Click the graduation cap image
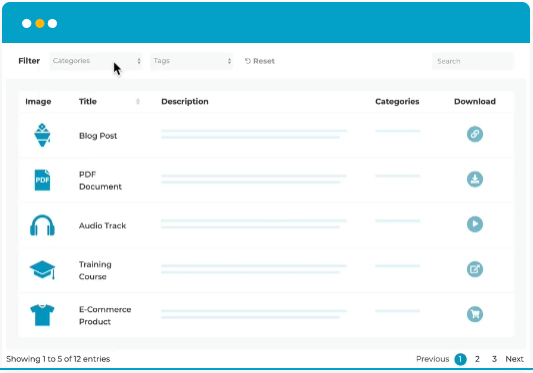This screenshot has width=533, height=373. point(42,270)
